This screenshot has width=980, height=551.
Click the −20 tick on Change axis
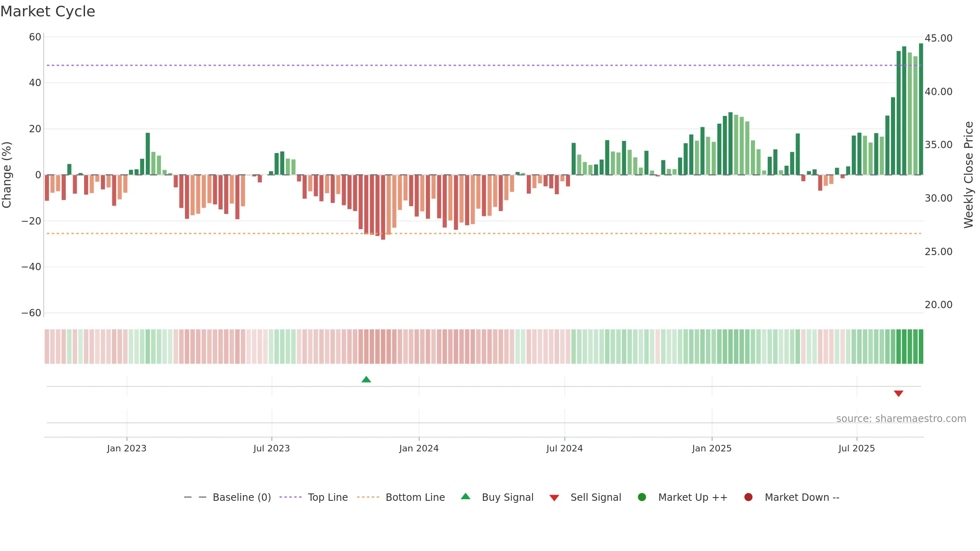click(x=31, y=221)
